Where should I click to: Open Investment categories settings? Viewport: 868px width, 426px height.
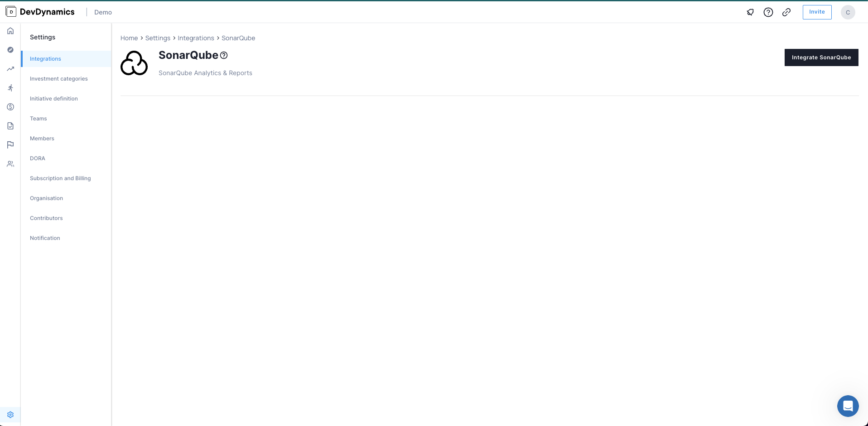point(59,79)
